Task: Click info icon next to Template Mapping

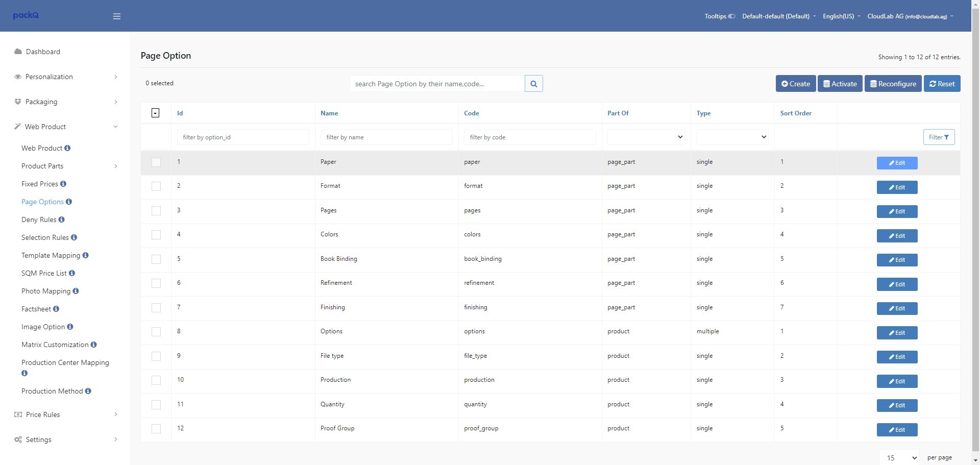Action: 85,255
